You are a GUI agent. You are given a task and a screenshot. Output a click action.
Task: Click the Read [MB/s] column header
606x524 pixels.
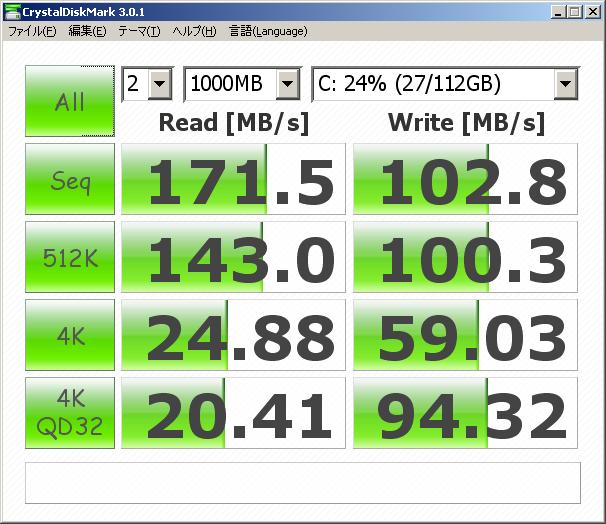pos(234,123)
